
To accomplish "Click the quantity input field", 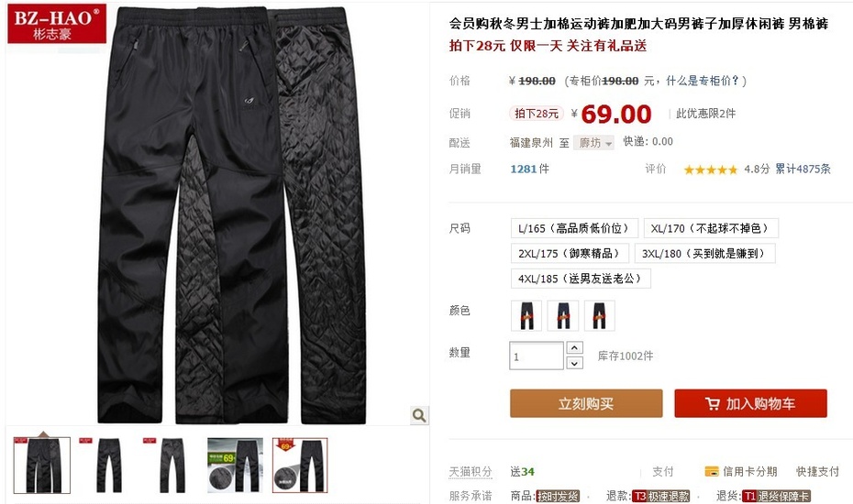I will 537,356.
